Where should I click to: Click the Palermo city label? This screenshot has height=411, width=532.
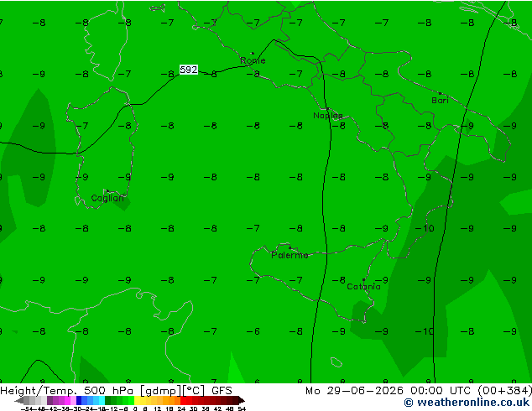click(289, 255)
